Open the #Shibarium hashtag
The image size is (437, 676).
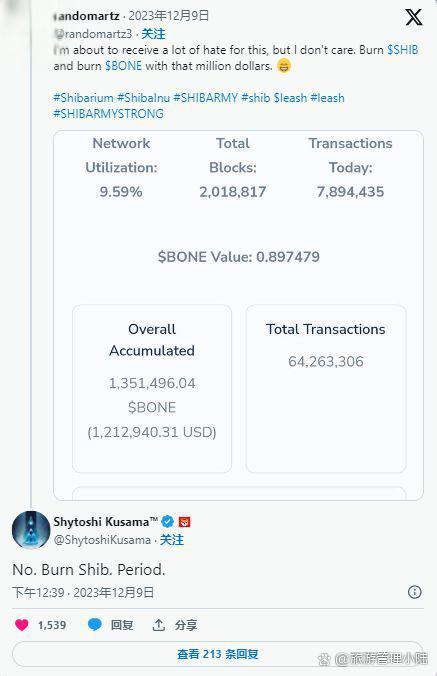pyautogui.click(x=83, y=97)
